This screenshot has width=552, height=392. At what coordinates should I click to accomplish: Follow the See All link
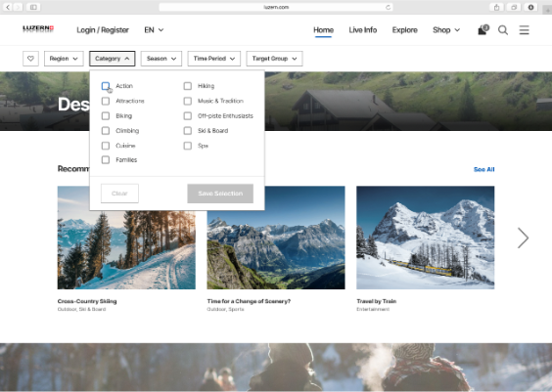pyautogui.click(x=484, y=169)
